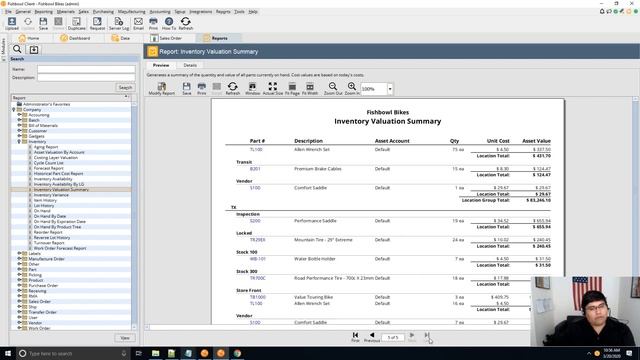Click the Modify Report icon
640x360 pixels.
pos(162,89)
